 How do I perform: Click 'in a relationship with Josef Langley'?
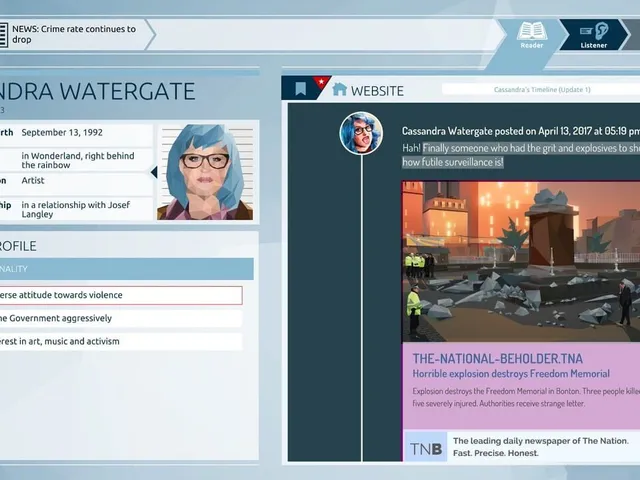coord(76,209)
